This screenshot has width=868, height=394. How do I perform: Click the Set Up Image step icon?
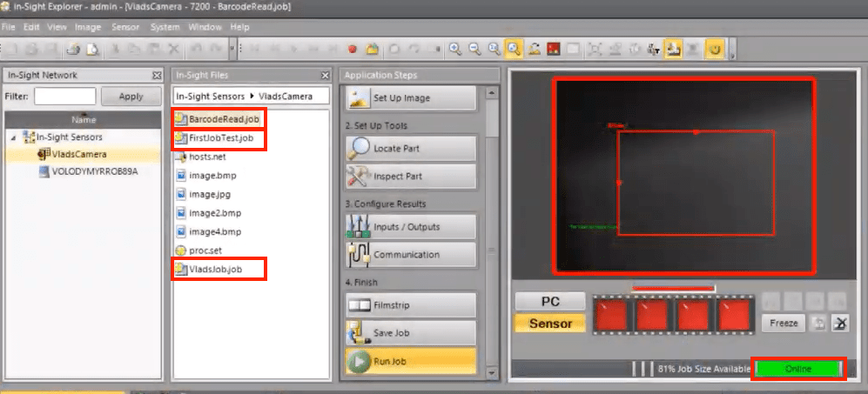click(359, 98)
